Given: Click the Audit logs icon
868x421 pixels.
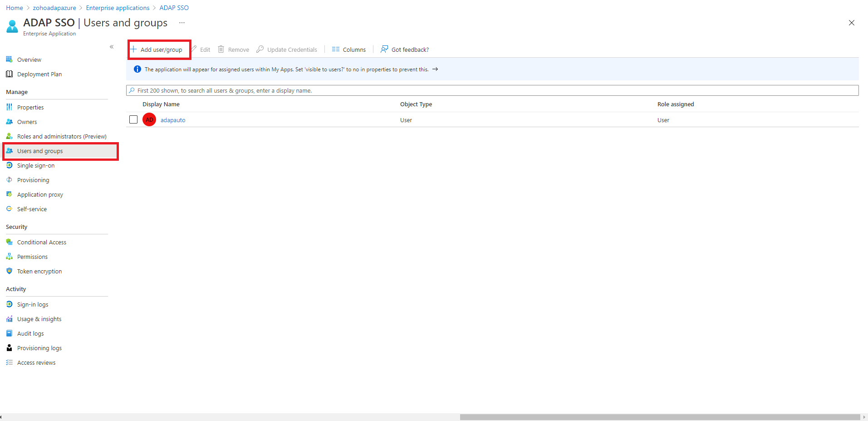Looking at the screenshot, I should 9,333.
